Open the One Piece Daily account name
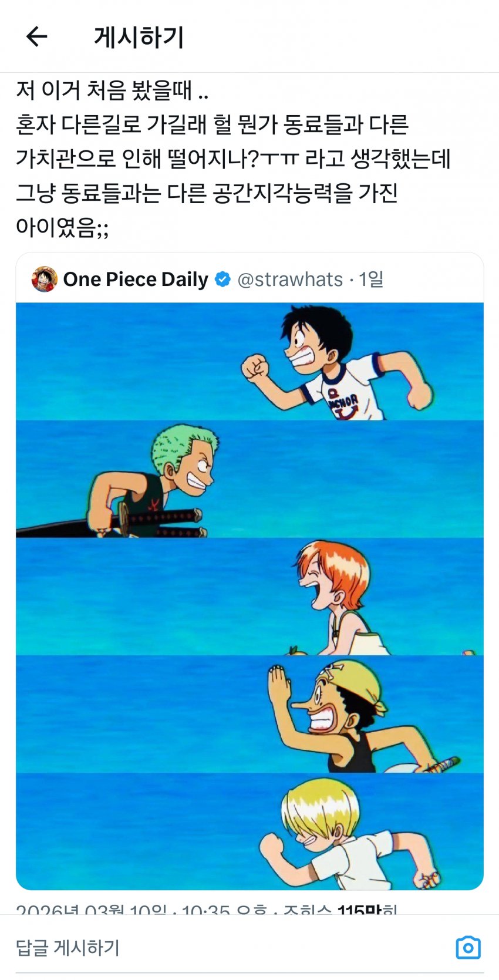The width and height of the screenshot is (499, 980). (136, 279)
